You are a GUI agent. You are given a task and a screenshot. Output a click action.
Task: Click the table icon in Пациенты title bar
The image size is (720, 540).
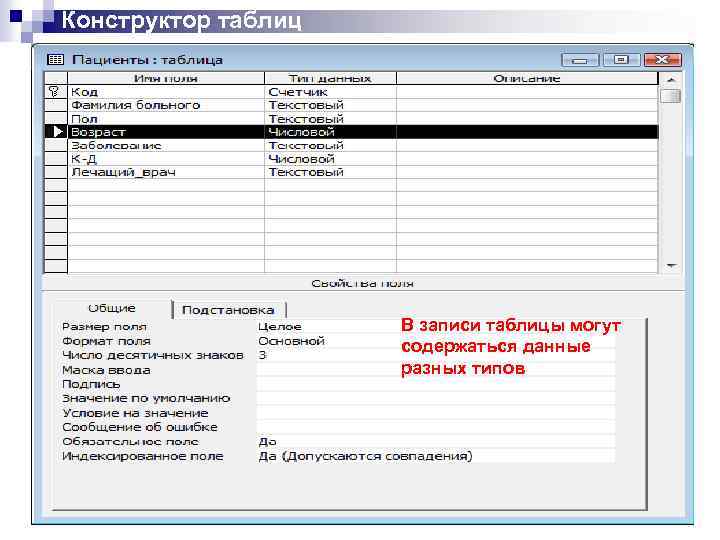coord(56,60)
